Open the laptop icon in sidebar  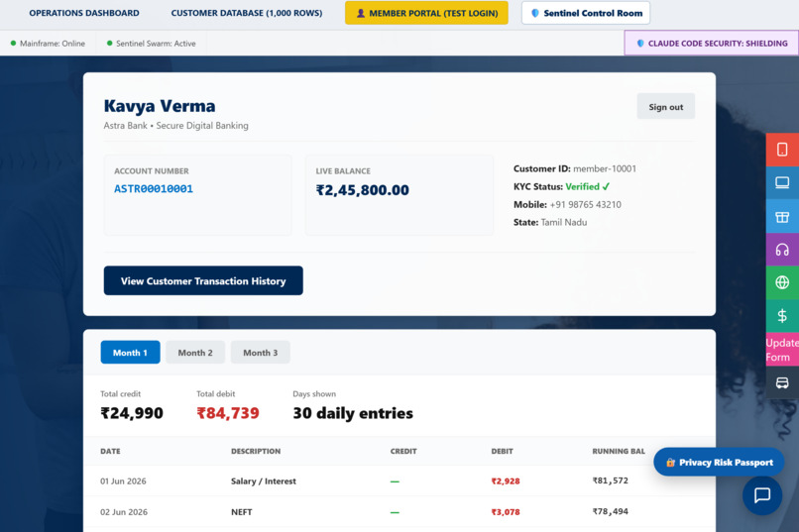tap(782, 182)
